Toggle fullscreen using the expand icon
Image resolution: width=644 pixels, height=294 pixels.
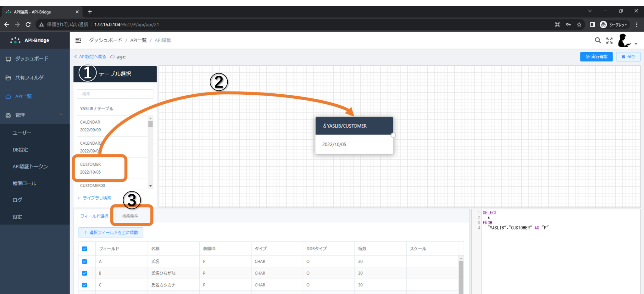(609, 40)
